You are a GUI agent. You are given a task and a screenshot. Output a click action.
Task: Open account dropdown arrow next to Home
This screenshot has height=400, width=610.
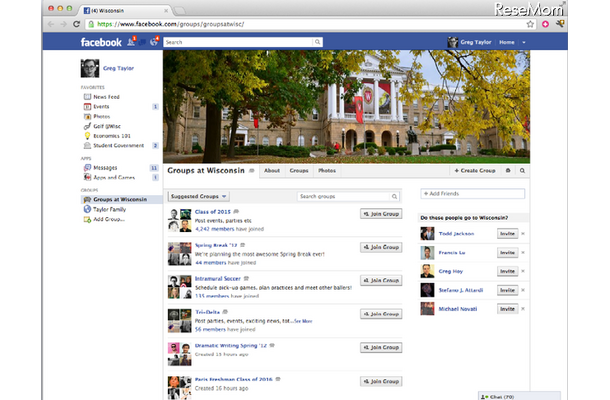524,42
